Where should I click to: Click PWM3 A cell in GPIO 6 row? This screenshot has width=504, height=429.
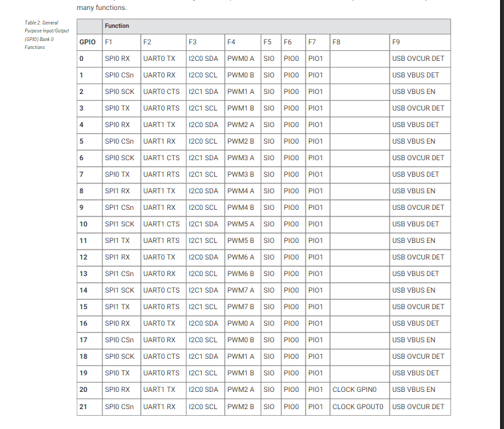pos(241,158)
